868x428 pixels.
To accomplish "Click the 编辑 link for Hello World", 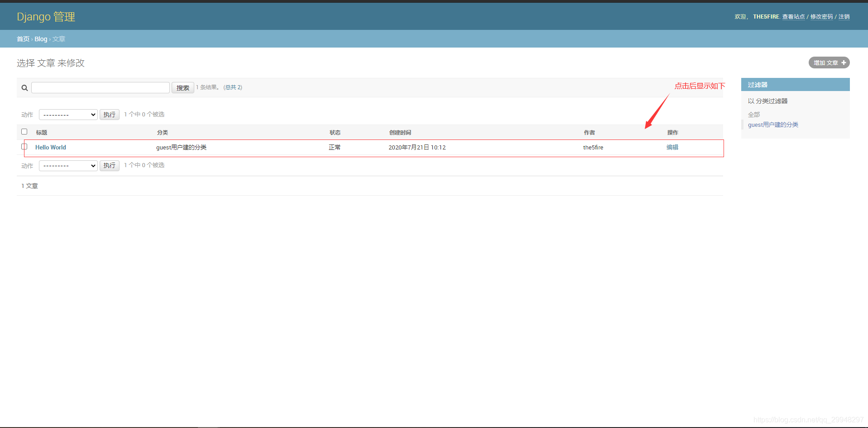I will [x=672, y=147].
